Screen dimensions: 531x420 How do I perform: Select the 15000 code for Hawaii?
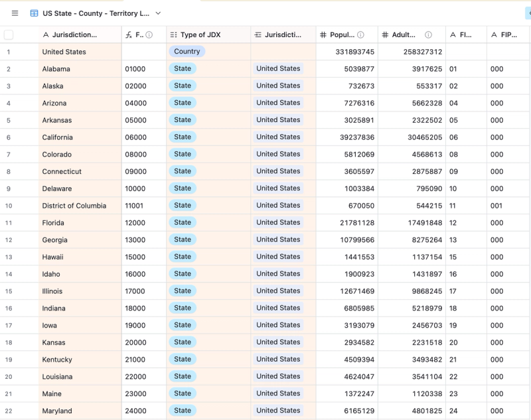(x=144, y=257)
